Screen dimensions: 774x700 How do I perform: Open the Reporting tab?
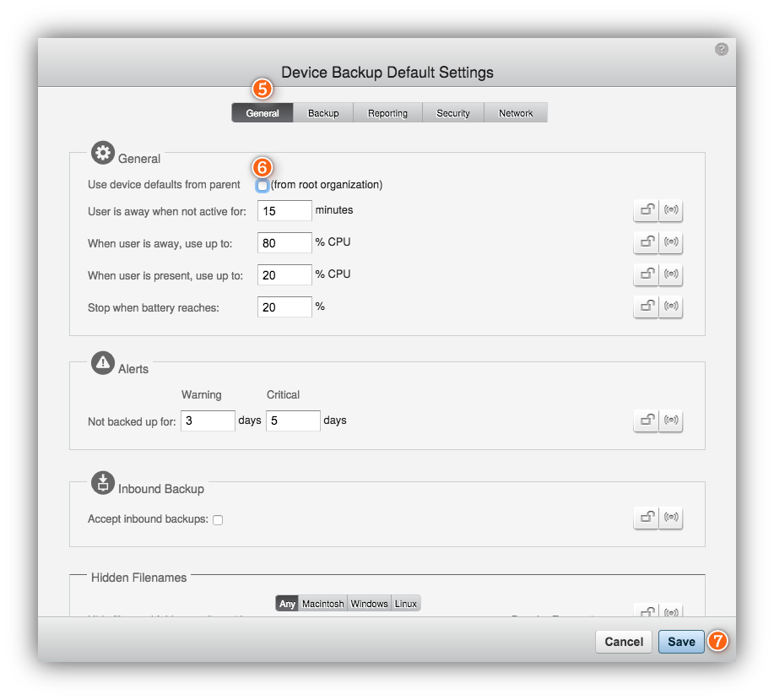[x=387, y=112]
